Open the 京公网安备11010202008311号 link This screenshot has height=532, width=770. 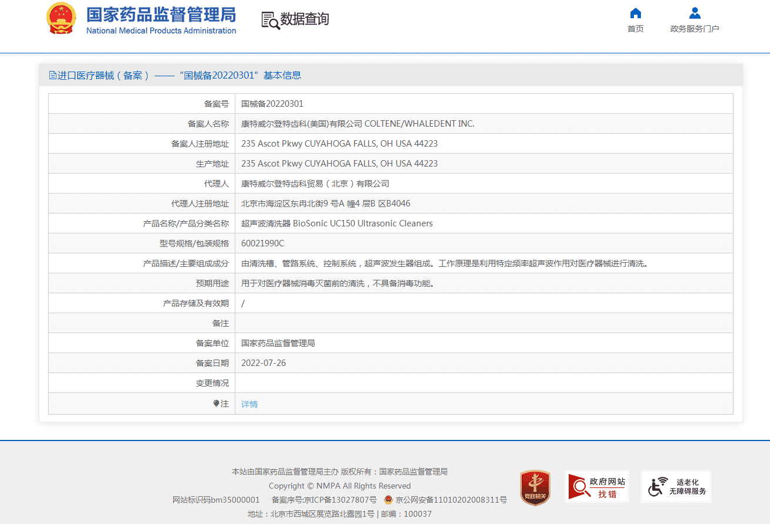[451, 500]
